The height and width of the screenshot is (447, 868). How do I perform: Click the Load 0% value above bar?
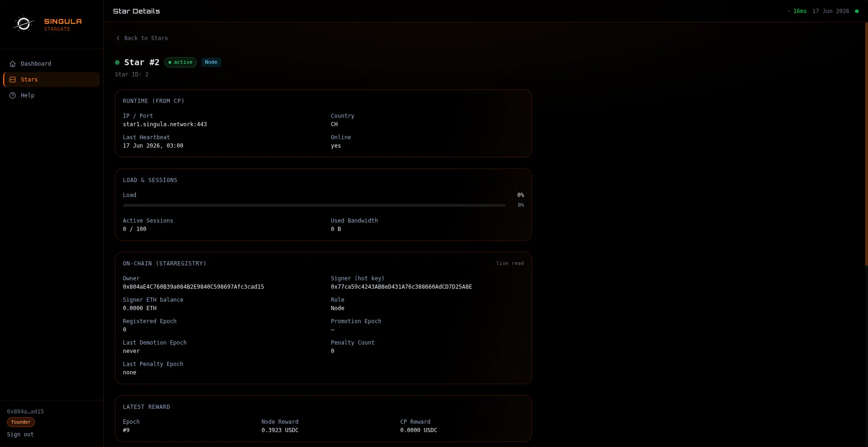tap(521, 195)
